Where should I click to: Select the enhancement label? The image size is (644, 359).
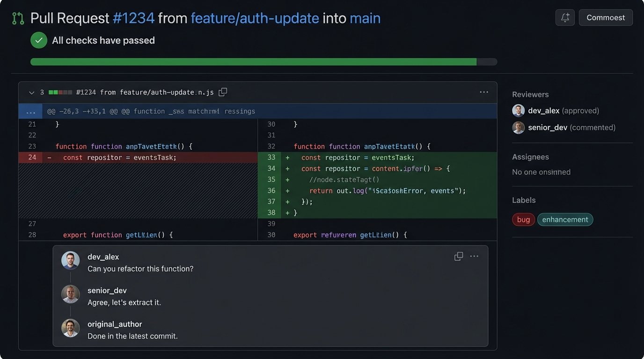[565, 220]
